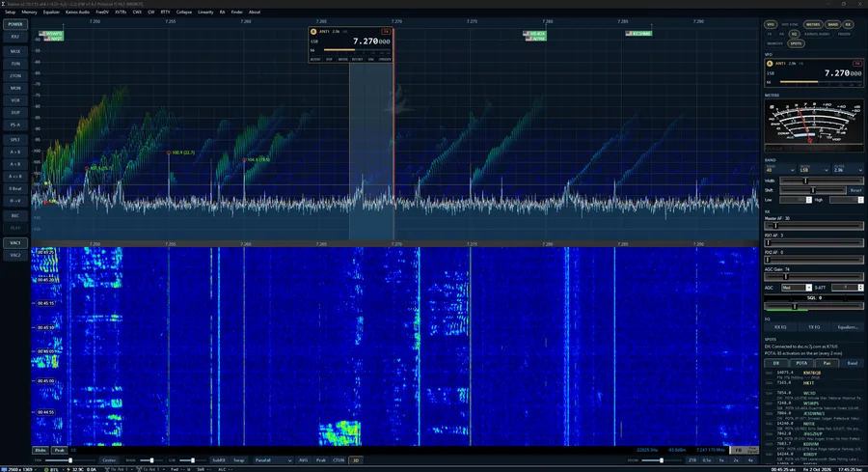Adjust the SQL squelch slider
This screenshot has width=868, height=472.
point(814,306)
